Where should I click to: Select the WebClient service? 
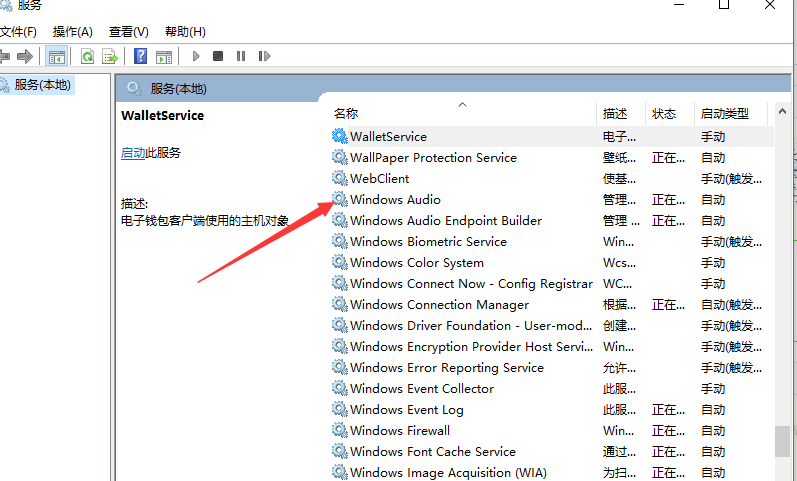[x=552, y=178]
